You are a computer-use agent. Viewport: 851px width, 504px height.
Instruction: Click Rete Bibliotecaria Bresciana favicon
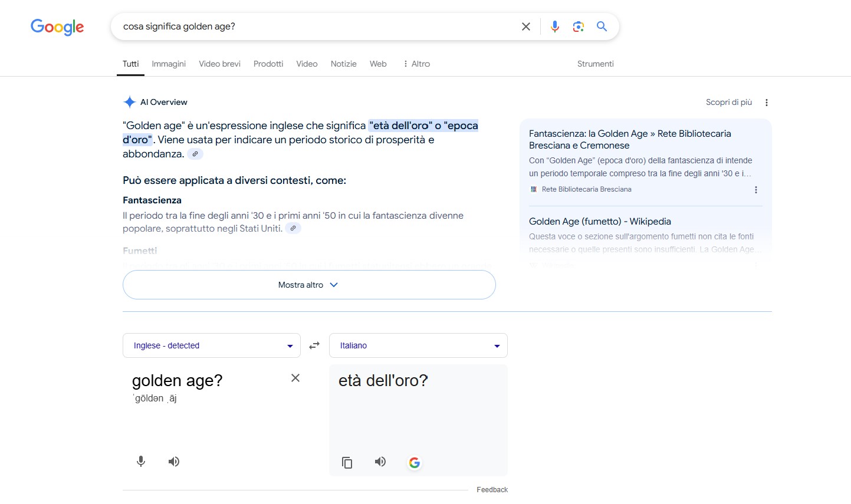point(534,189)
